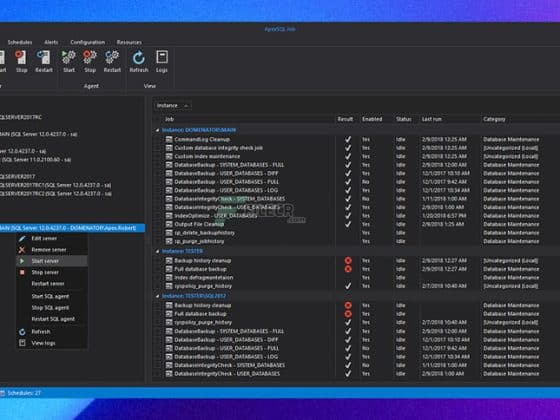Sort by the Last run column header
Viewport: 560px width, 420px height.
431,119
